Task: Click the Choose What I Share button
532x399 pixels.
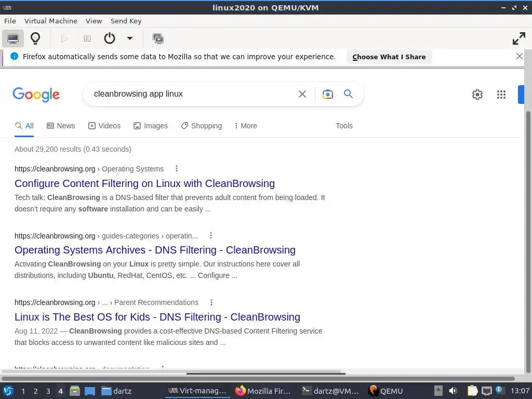Action: tap(389, 57)
